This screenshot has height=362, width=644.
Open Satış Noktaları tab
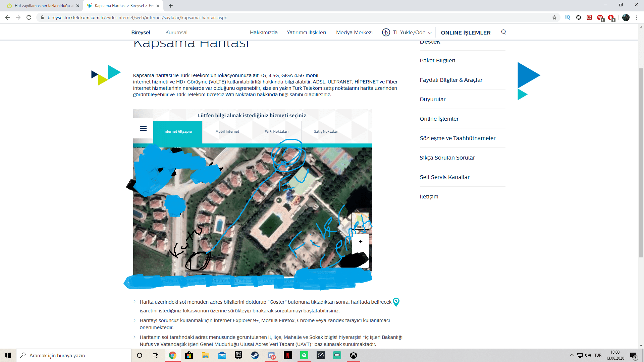point(326,131)
